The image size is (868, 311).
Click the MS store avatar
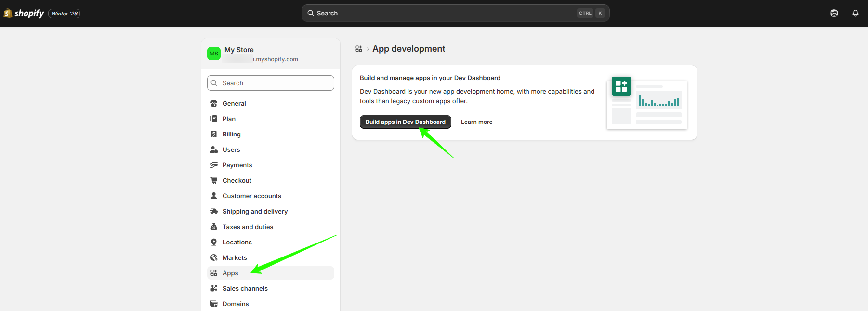tap(214, 54)
